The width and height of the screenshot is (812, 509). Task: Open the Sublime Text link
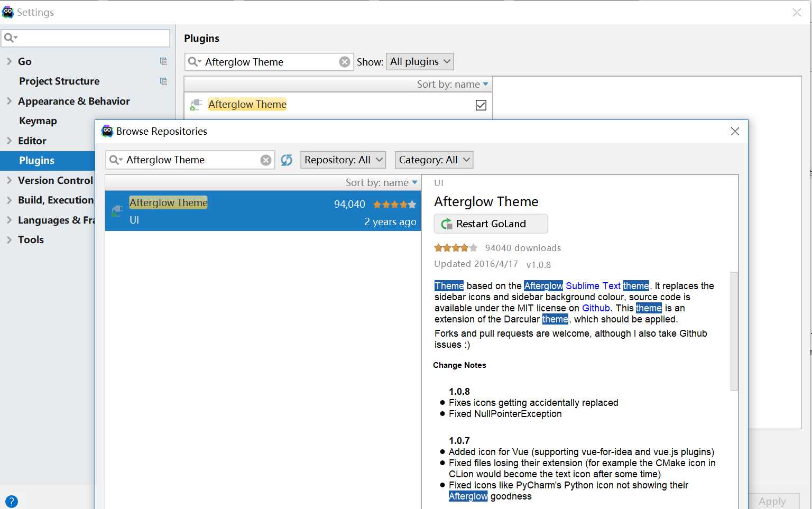593,286
